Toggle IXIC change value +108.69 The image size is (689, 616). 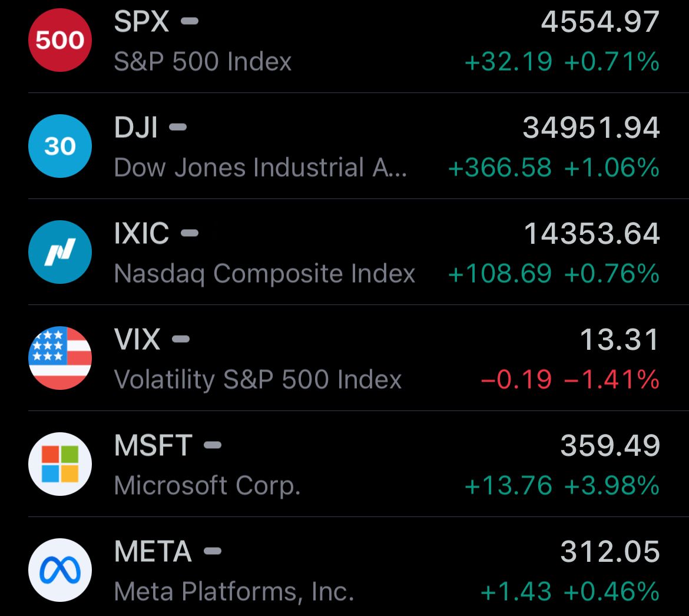point(500,274)
